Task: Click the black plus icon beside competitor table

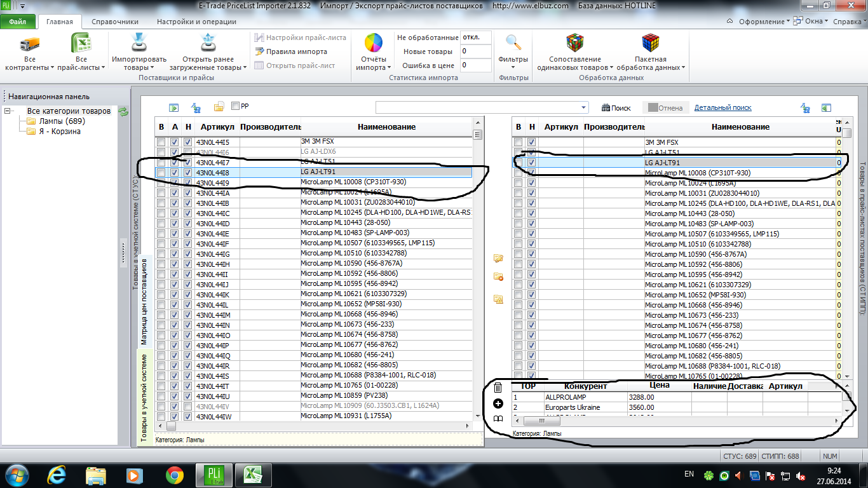Action: (498, 403)
